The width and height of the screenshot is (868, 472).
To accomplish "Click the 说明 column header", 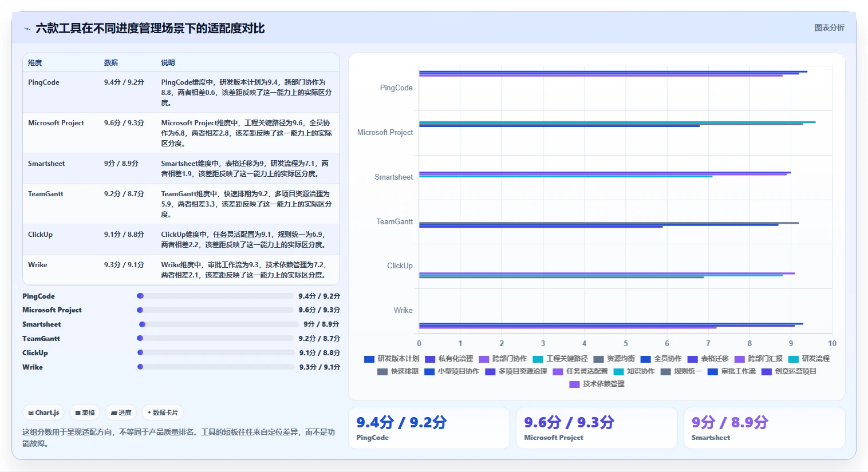I will (168, 63).
